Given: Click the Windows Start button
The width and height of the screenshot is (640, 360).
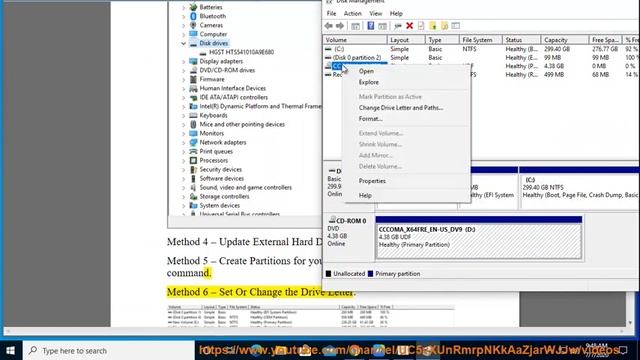Looking at the screenshot, I should [11, 351].
